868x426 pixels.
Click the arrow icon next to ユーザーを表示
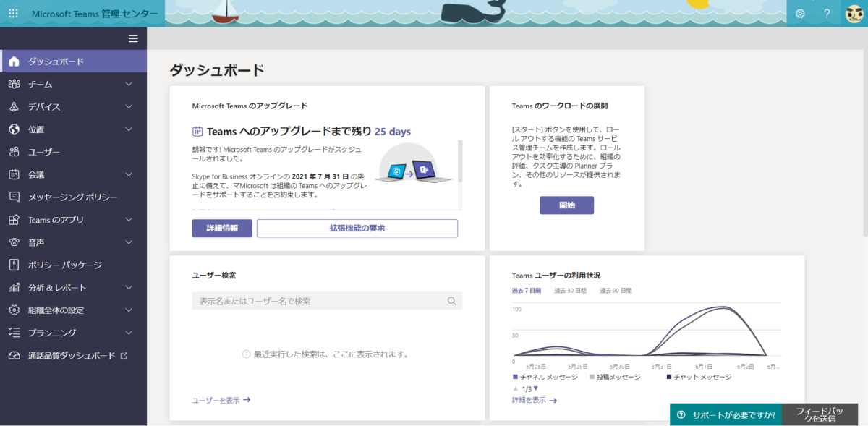coord(247,399)
